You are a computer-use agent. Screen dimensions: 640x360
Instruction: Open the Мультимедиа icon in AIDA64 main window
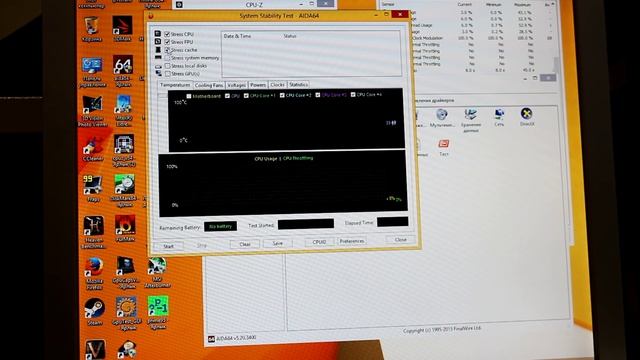442,118
